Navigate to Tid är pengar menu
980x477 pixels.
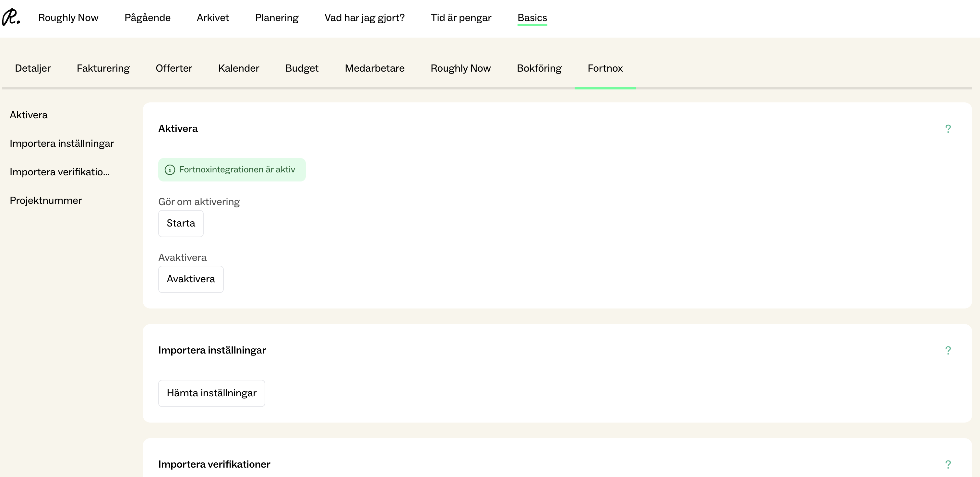tap(461, 18)
